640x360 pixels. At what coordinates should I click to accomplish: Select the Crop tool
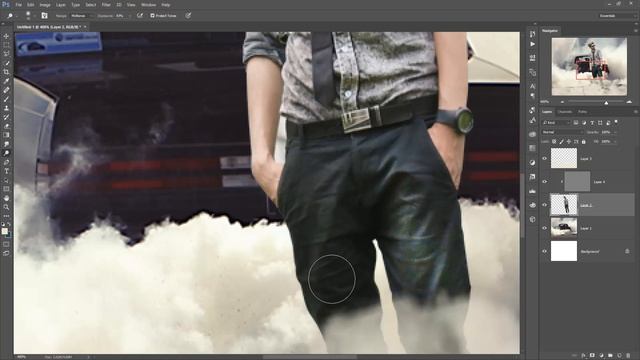(x=6, y=72)
